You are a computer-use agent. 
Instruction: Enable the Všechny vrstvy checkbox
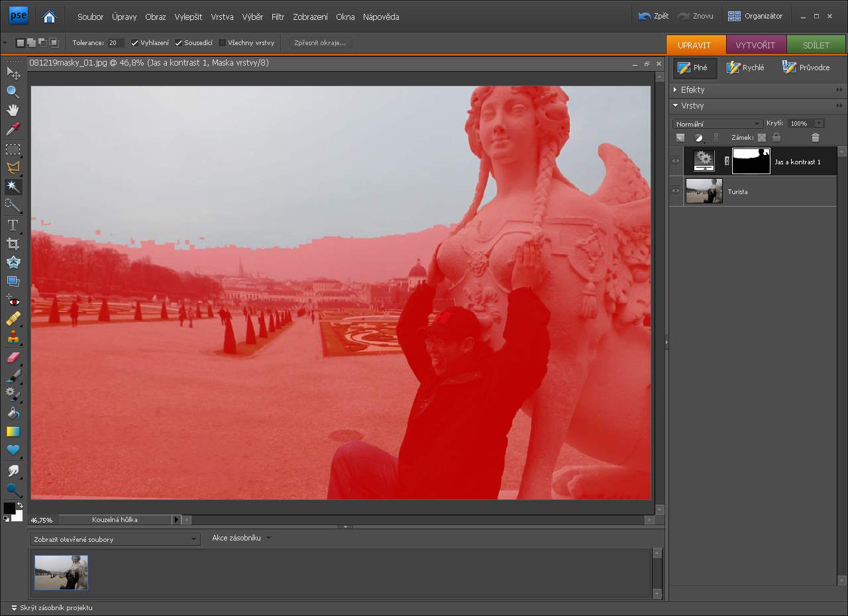223,43
